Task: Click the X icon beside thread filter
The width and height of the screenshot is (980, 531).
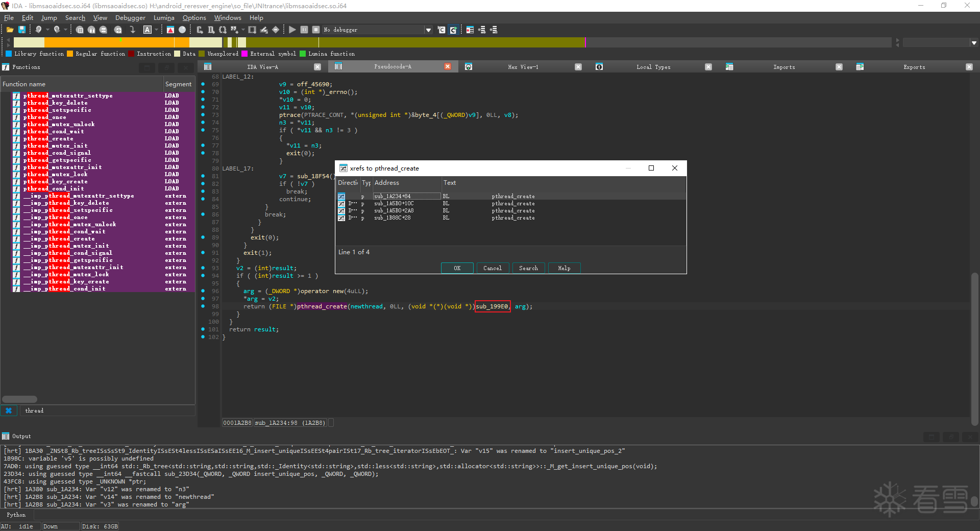Action: tap(9, 411)
